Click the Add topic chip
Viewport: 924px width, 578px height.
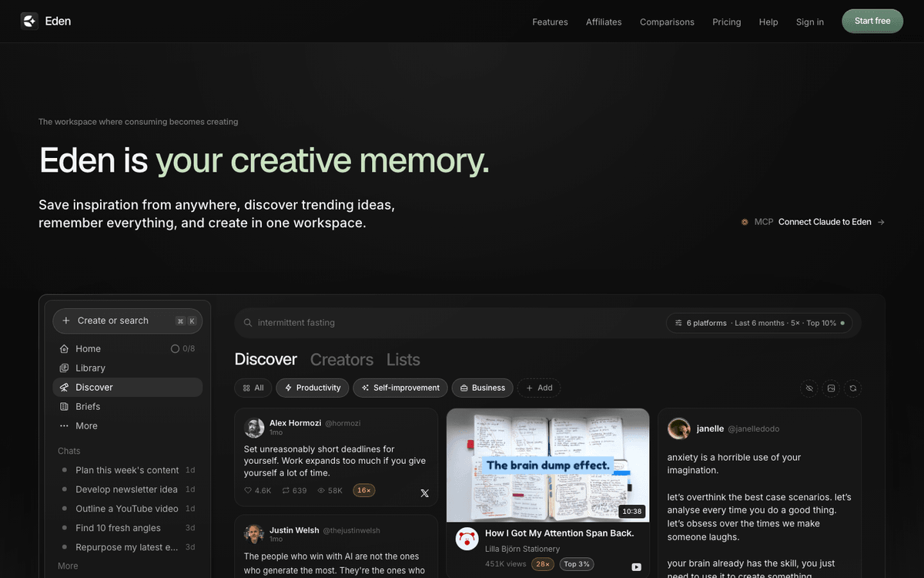539,388
